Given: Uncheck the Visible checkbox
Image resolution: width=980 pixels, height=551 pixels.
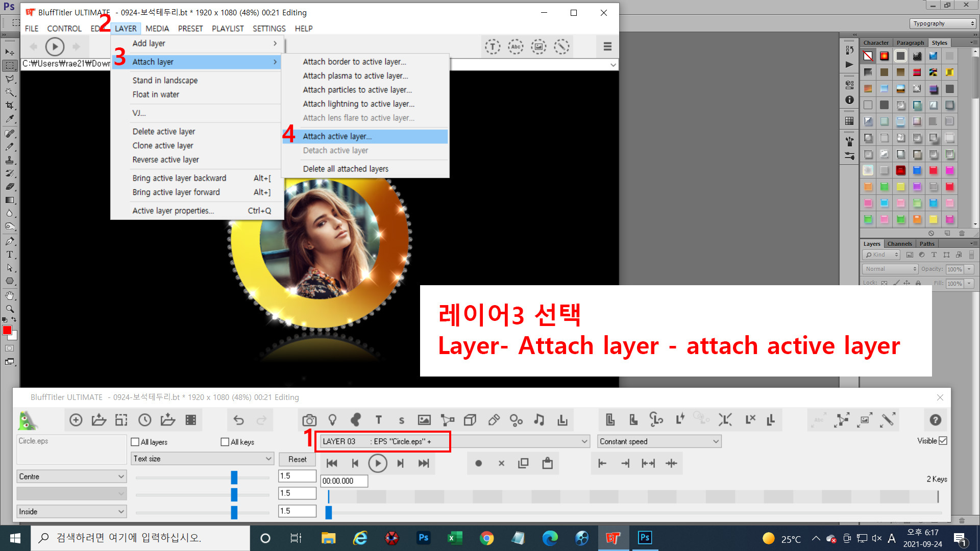Looking at the screenshot, I should pyautogui.click(x=943, y=441).
